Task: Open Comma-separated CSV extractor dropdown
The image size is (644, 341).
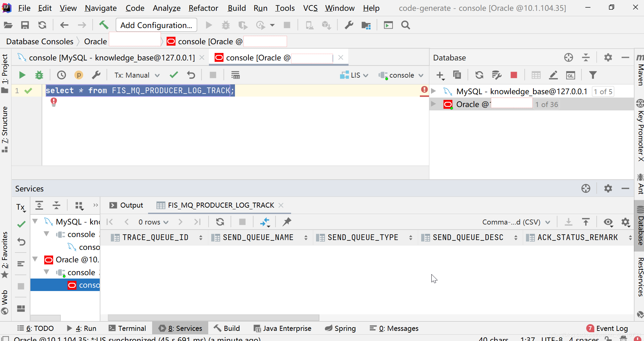Action: coord(516,222)
